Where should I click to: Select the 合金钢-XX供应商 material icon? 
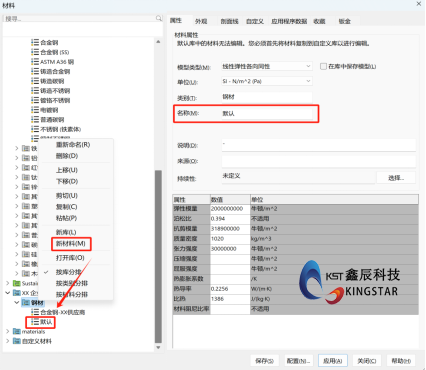tap(35, 312)
